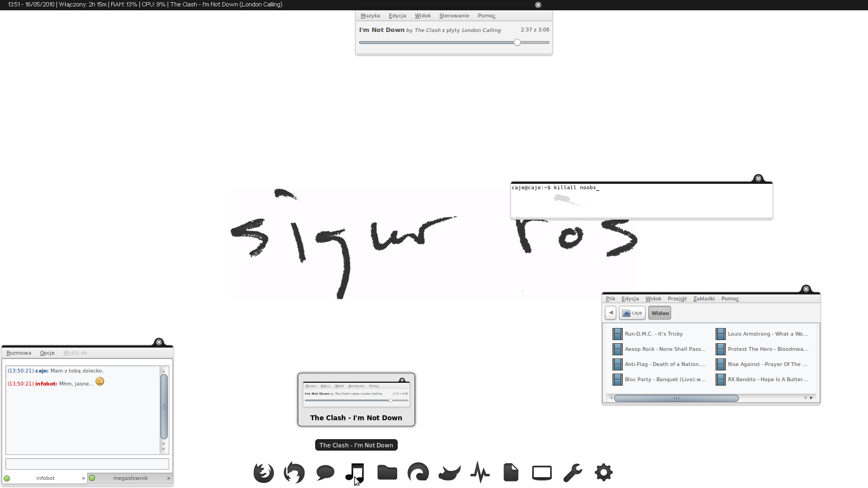This screenshot has height=488, width=868.
Task: Launch Firefox from the dock
Action: coord(264,472)
